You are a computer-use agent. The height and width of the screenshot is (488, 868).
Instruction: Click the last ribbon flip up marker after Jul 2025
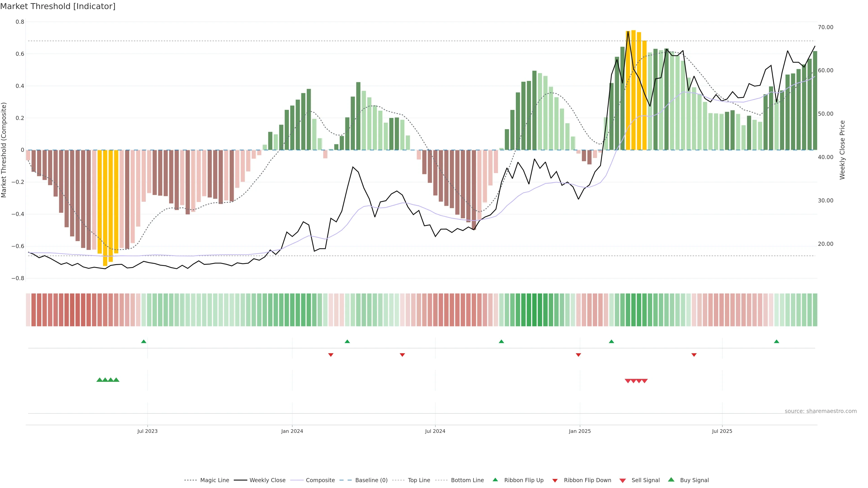tap(776, 342)
